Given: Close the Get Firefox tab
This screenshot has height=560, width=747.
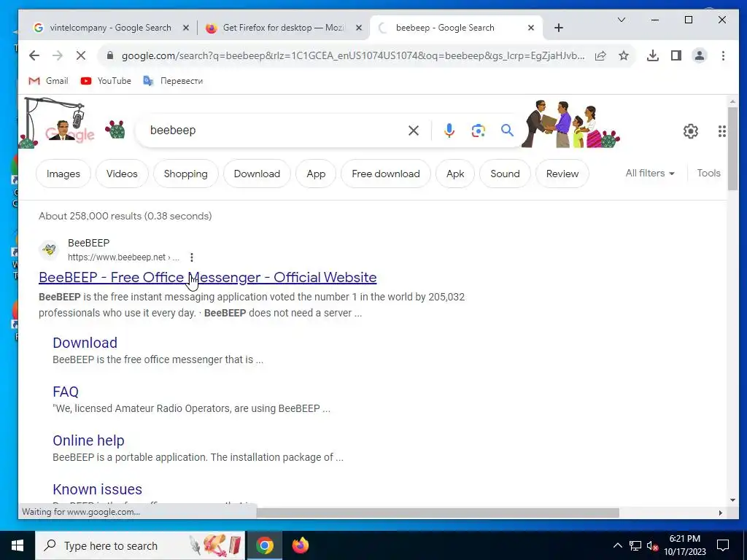Looking at the screenshot, I should [x=359, y=28].
